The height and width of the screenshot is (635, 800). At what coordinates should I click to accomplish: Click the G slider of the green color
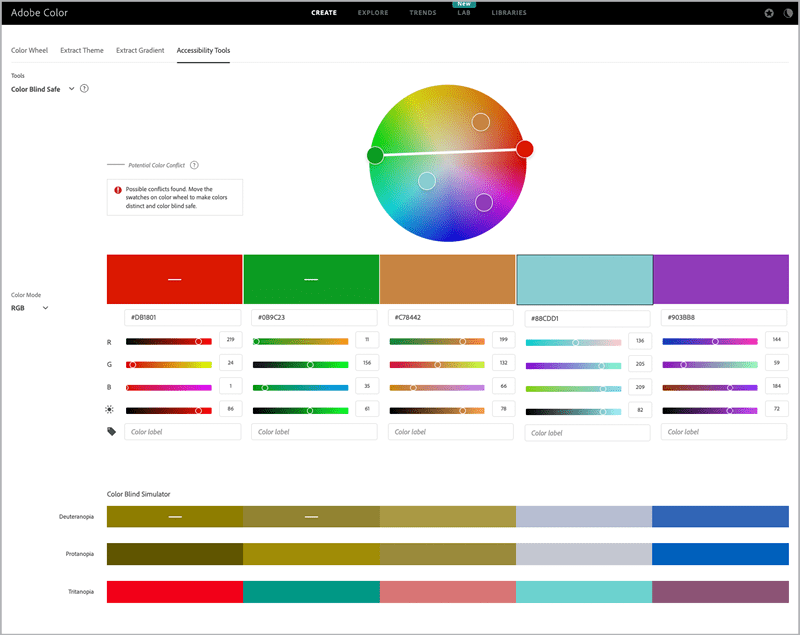[301, 365]
